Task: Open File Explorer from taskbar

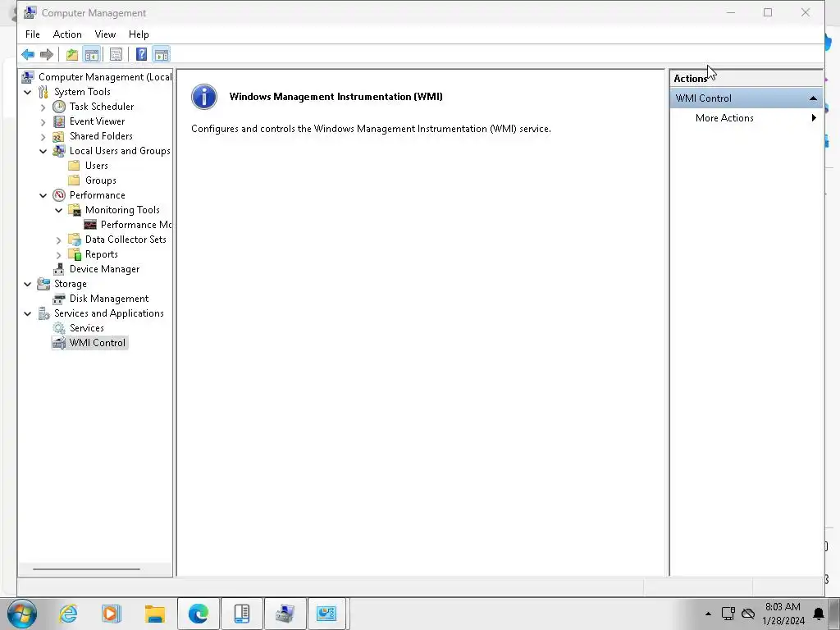Action: point(155,614)
